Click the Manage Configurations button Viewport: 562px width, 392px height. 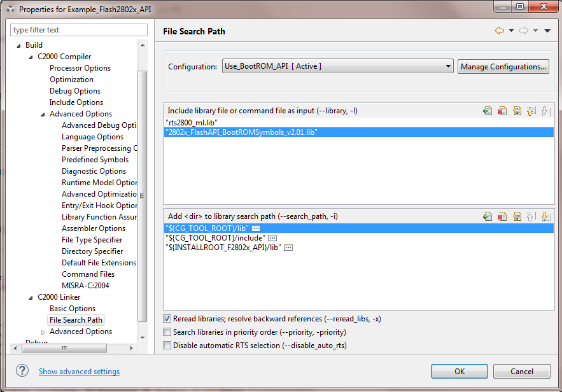[503, 66]
